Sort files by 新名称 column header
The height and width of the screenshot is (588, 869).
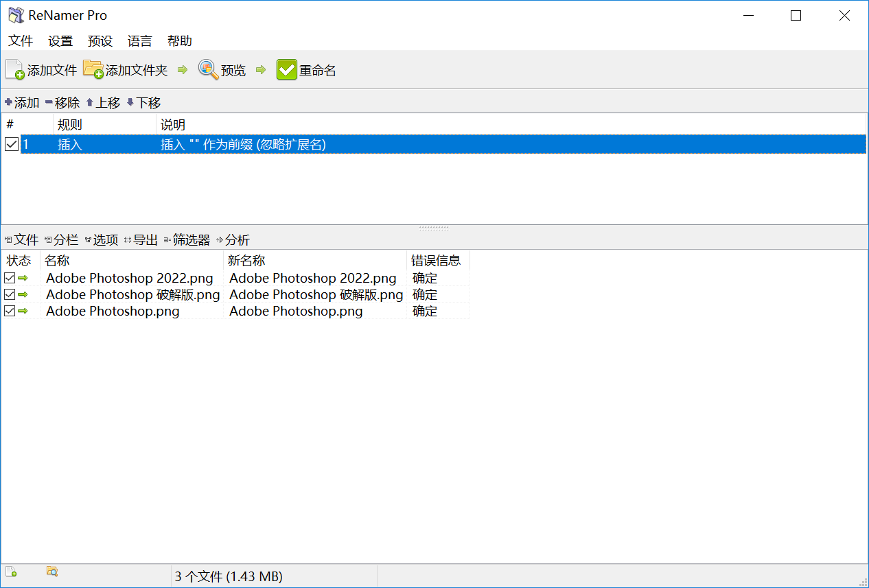click(x=315, y=261)
